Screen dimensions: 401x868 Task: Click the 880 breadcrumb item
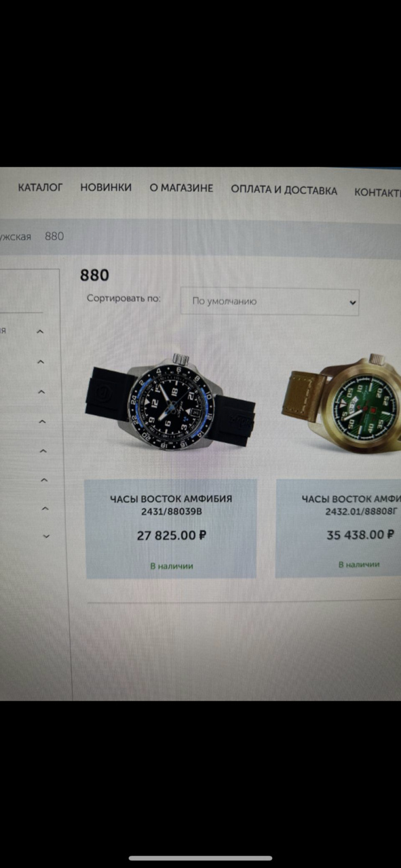(54, 236)
